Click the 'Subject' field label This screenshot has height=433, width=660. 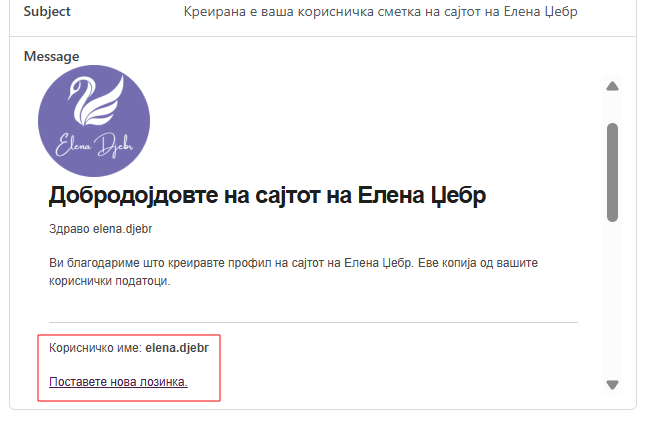(x=54, y=12)
